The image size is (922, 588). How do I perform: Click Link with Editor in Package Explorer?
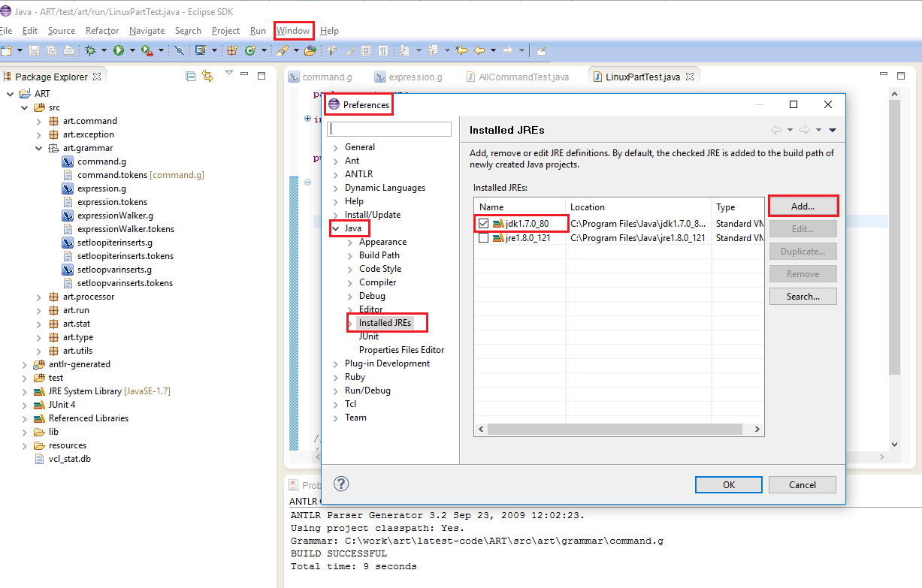[207, 76]
